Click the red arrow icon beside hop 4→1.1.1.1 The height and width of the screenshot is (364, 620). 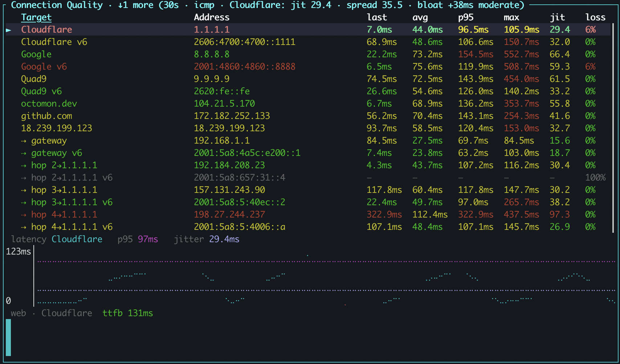24,215
